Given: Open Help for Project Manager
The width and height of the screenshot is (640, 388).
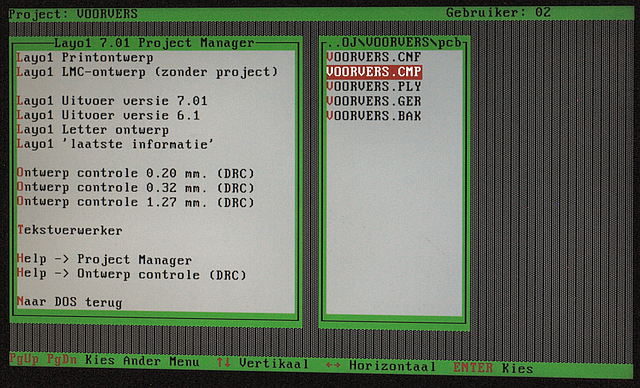Looking at the screenshot, I should pos(104,259).
